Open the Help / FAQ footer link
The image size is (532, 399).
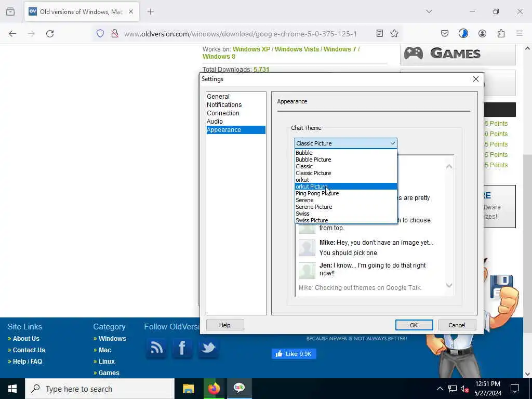coord(28,362)
